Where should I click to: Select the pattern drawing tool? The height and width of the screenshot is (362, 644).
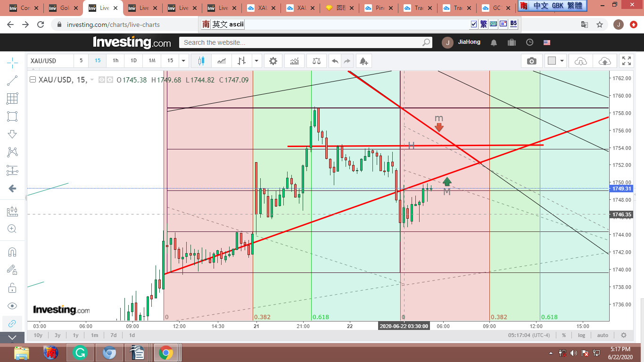click(x=12, y=152)
